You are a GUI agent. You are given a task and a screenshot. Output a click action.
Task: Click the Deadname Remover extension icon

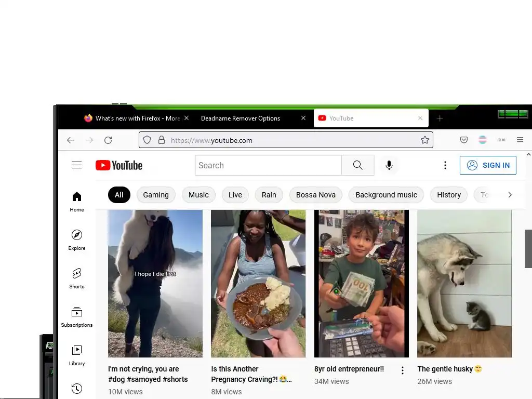(x=483, y=140)
